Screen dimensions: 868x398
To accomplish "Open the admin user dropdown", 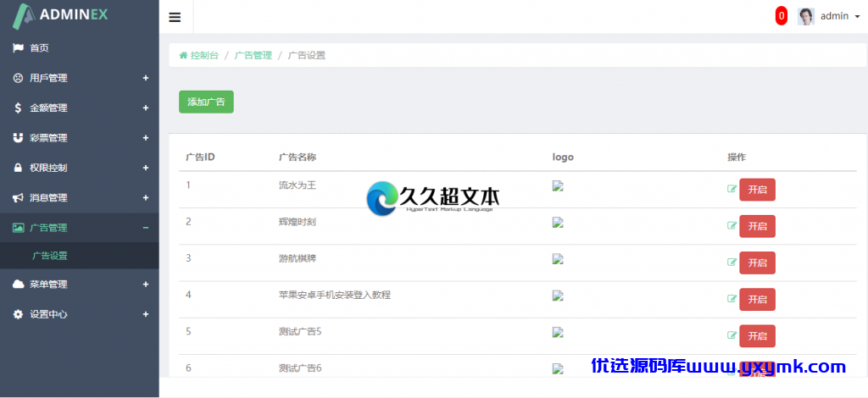I will [x=840, y=16].
